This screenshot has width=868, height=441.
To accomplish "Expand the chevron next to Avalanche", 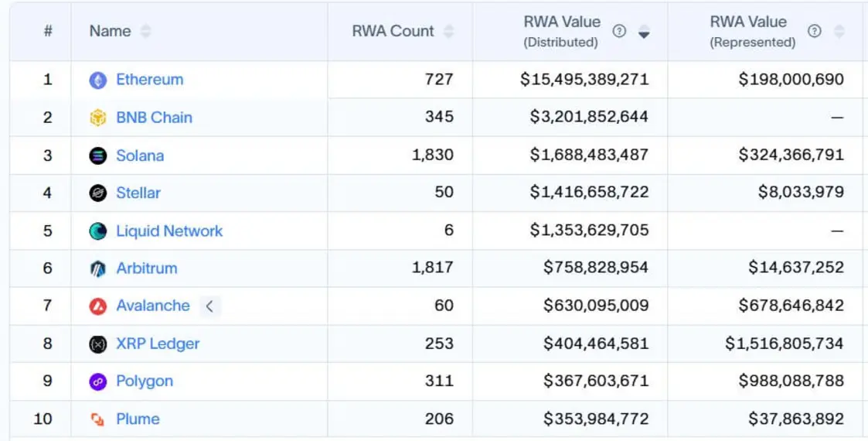I will (x=209, y=306).
